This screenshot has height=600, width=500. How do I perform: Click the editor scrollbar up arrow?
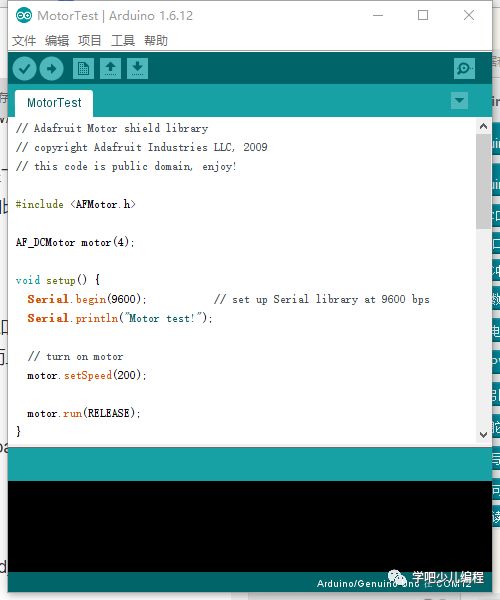[x=484, y=126]
